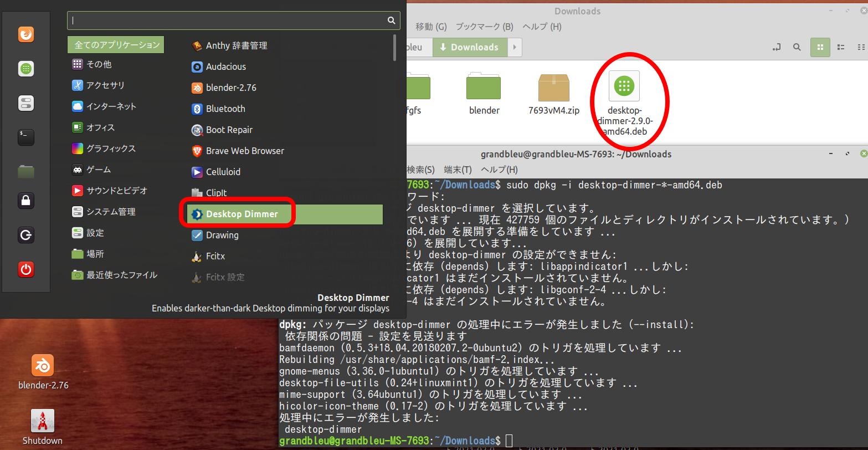Open Firefox from the left dock
This screenshot has height=450, width=868.
tap(25, 34)
